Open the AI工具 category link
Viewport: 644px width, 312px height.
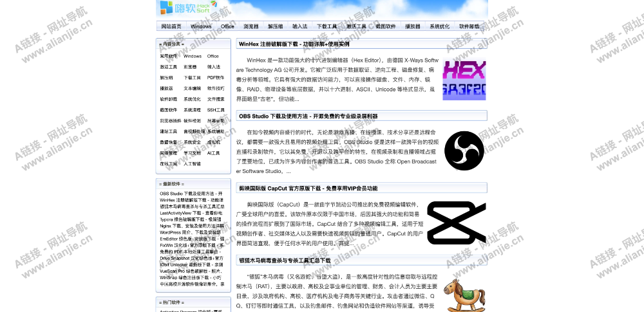coord(214,153)
